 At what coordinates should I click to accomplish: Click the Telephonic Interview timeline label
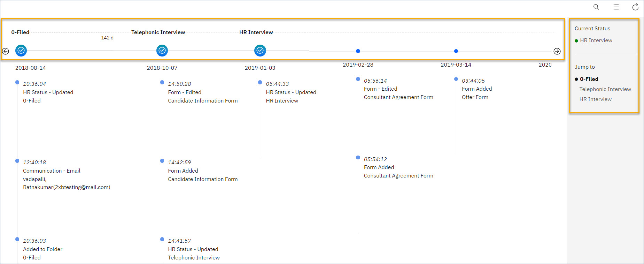[x=158, y=32]
